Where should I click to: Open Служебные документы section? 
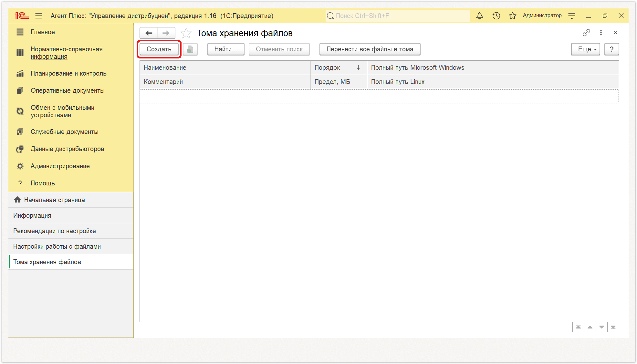[64, 132]
